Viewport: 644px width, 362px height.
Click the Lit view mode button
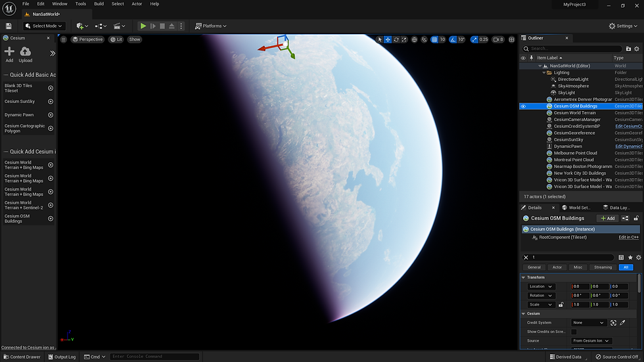point(116,39)
